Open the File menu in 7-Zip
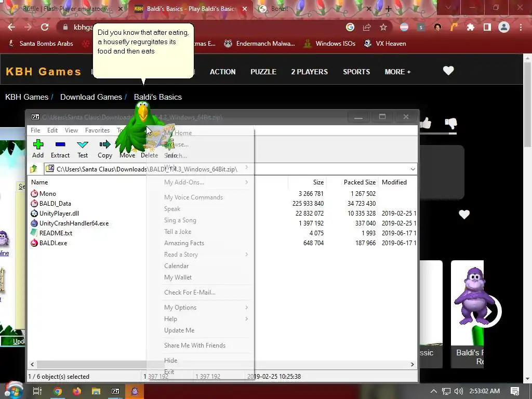 point(35,130)
